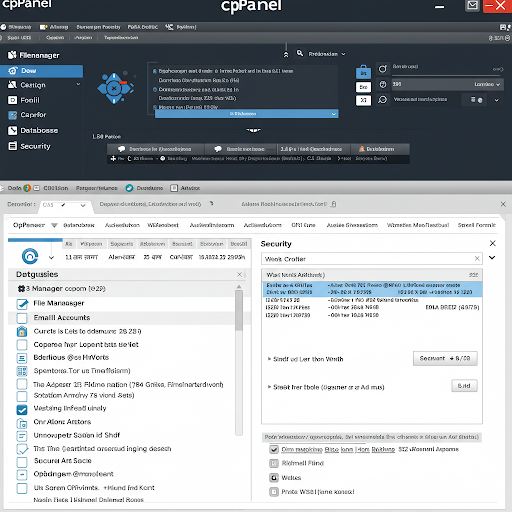Toggle the Secural Art Socie checkbox

pos(22,462)
